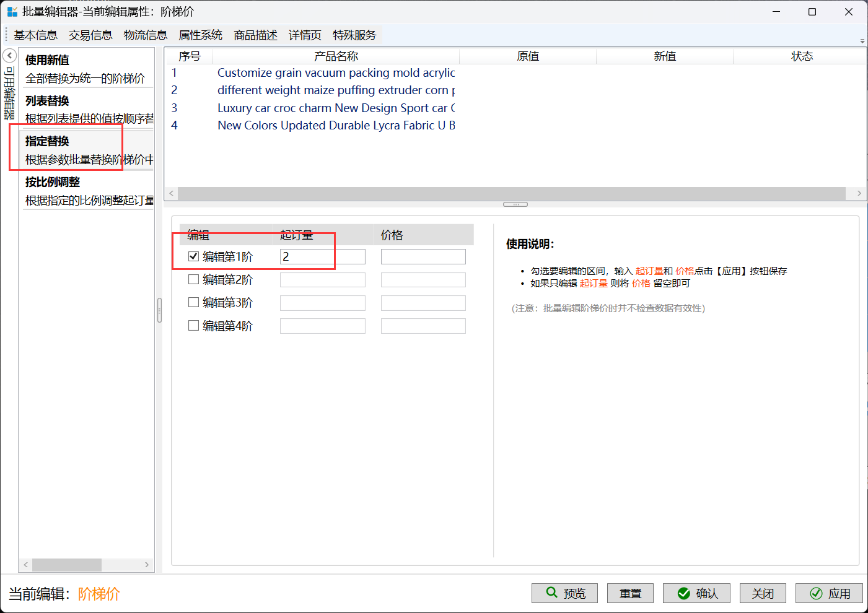Image resolution: width=868 pixels, height=613 pixels.
Task: Collapse the left editor panel with the back arrow
Action: click(9, 56)
